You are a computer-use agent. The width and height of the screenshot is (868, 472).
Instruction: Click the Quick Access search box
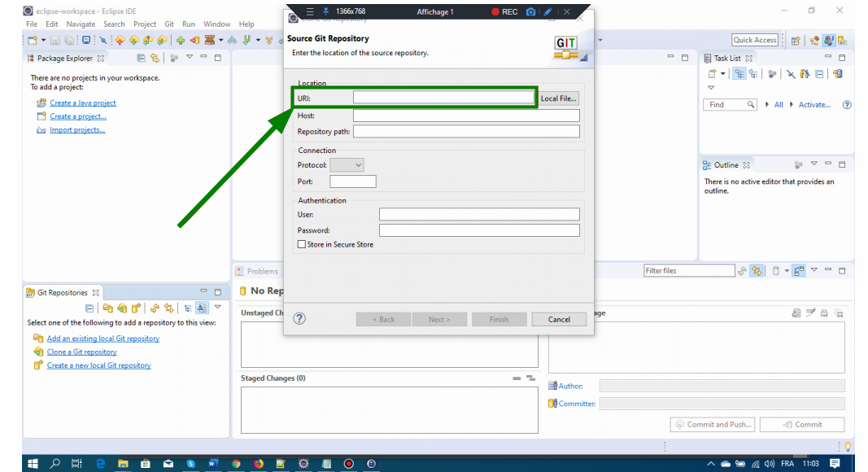pos(755,40)
